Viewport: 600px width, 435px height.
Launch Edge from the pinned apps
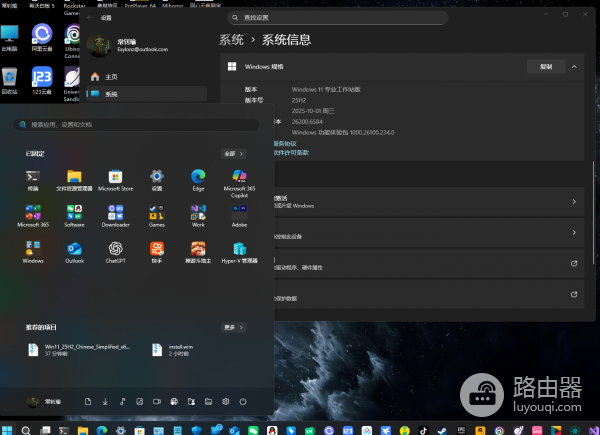[198, 180]
